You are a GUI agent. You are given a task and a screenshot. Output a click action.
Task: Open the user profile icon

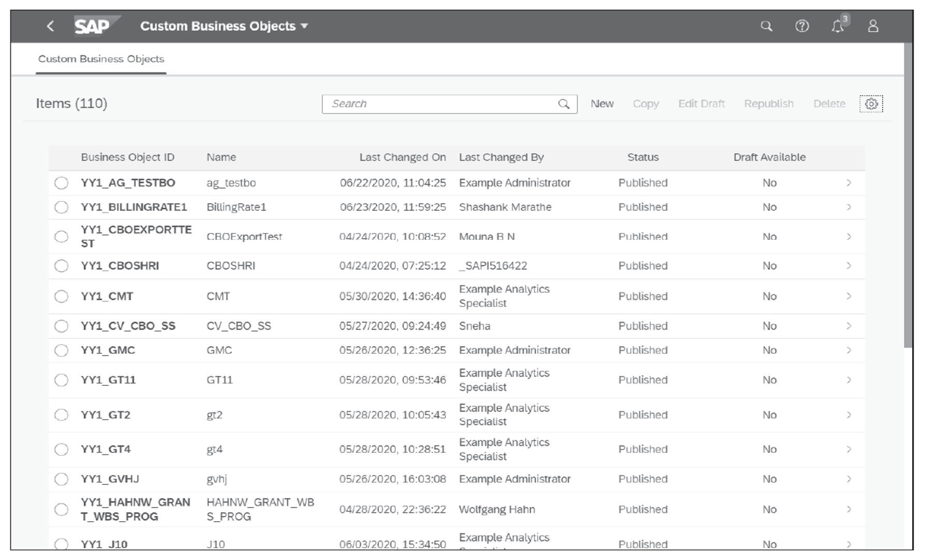[873, 26]
